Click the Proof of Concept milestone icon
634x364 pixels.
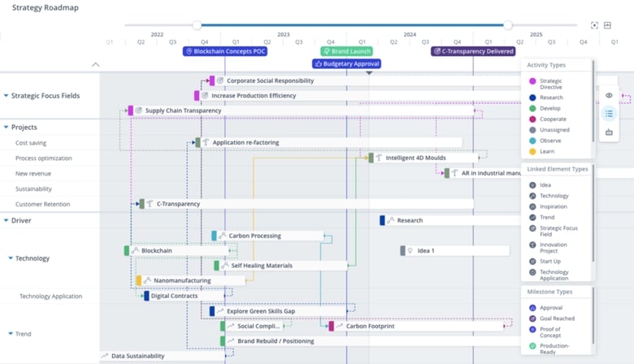click(532, 330)
